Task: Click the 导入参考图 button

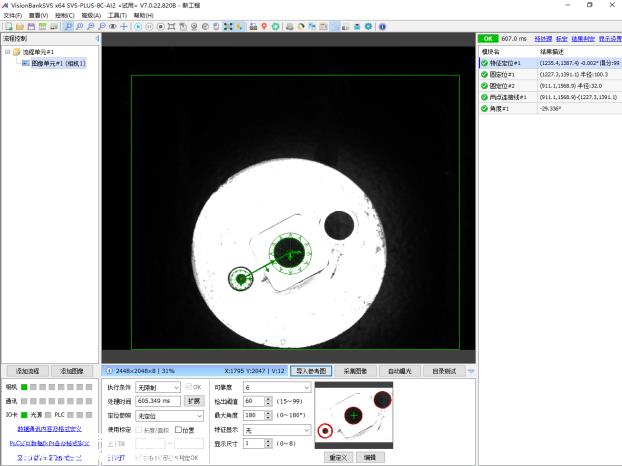Action: pyautogui.click(x=311, y=371)
